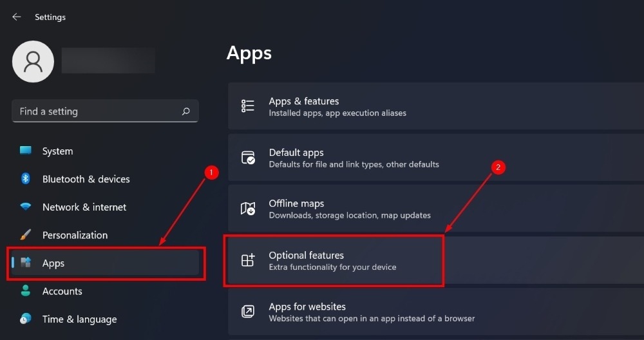Click the Offline maps icon
644x340 pixels.
(x=248, y=209)
